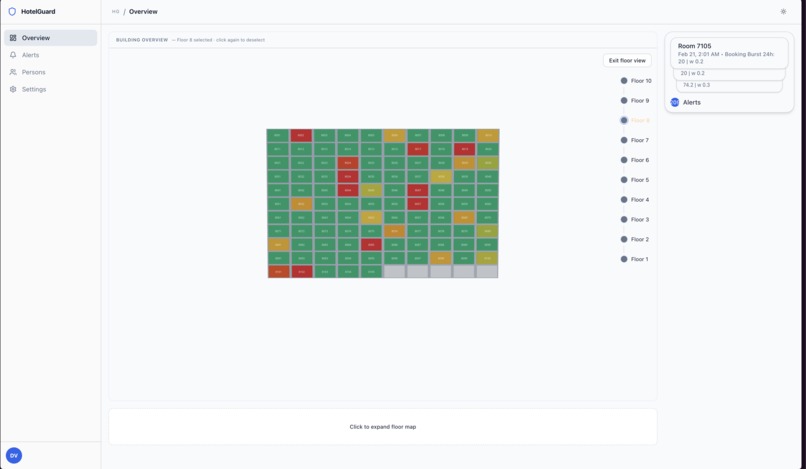Select Floor 1 in floor list

pyautogui.click(x=635, y=259)
